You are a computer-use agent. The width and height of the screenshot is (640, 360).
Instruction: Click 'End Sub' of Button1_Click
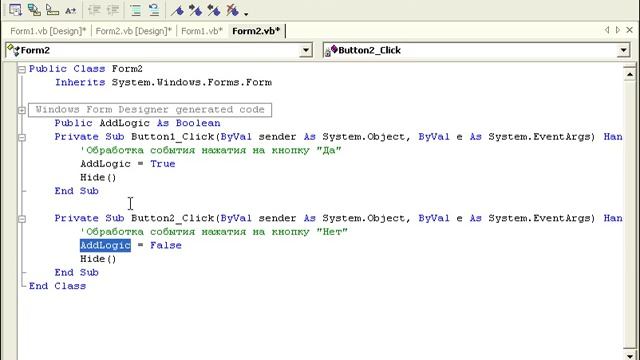click(x=77, y=191)
